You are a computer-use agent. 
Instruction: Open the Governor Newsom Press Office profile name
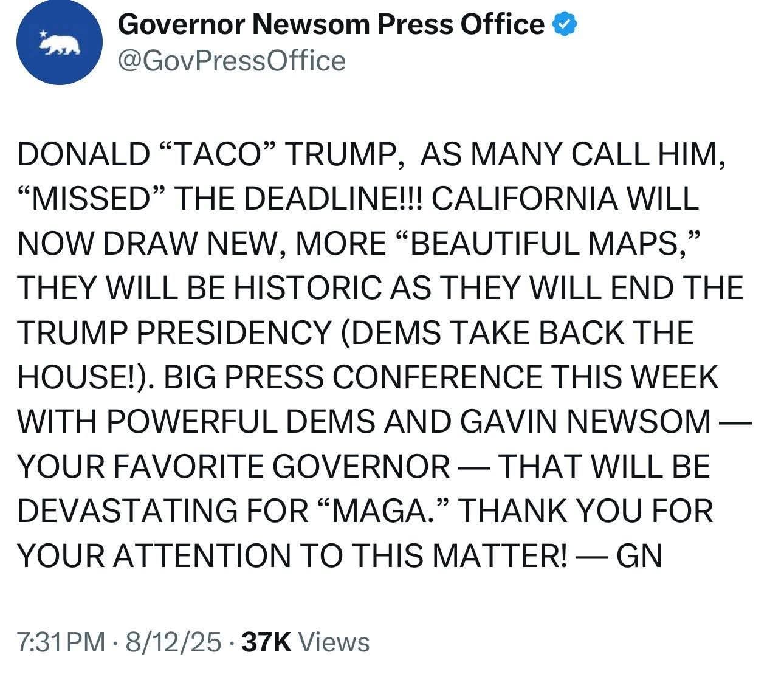(x=332, y=25)
